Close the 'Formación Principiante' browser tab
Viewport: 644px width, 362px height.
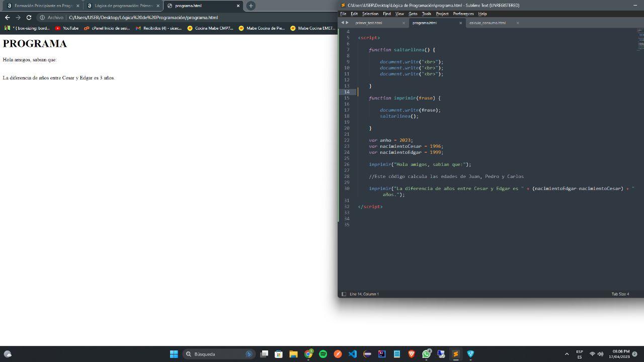pos(78,6)
